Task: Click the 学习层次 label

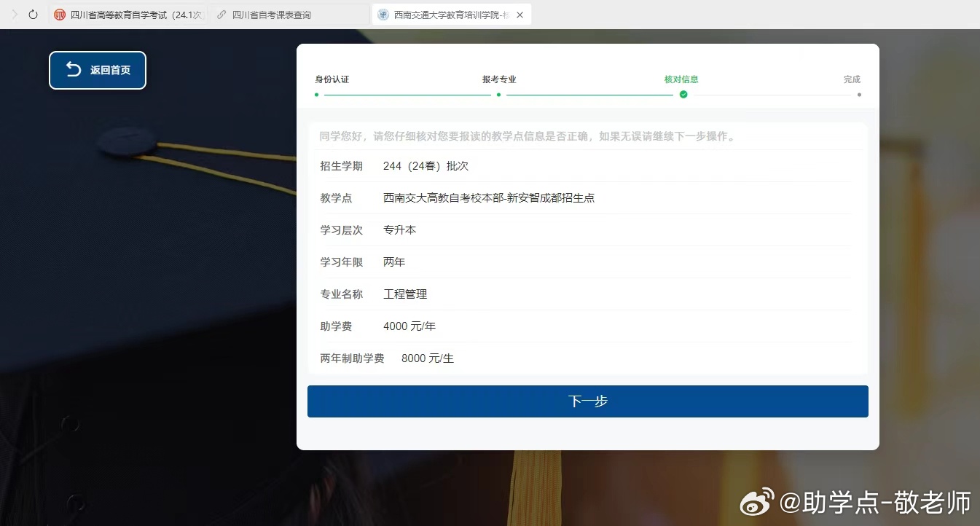Action: tap(341, 230)
